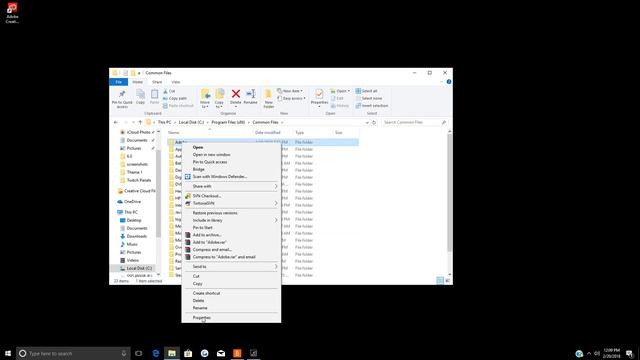
Task: Open the New item dropdown
Action: (x=290, y=91)
